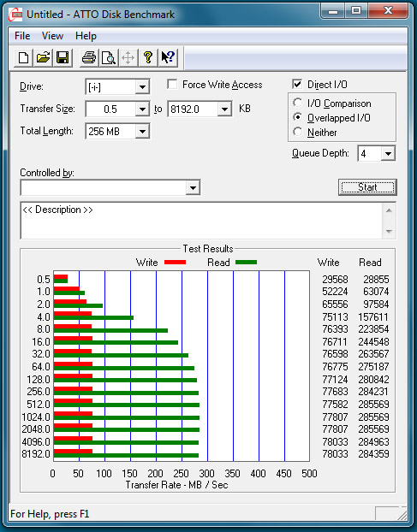Click read value 28855
Viewport: 417px width, 532px height.
[376, 279]
